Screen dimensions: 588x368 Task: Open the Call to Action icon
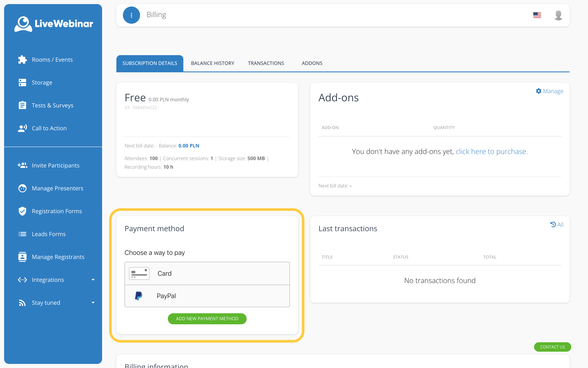(x=22, y=128)
